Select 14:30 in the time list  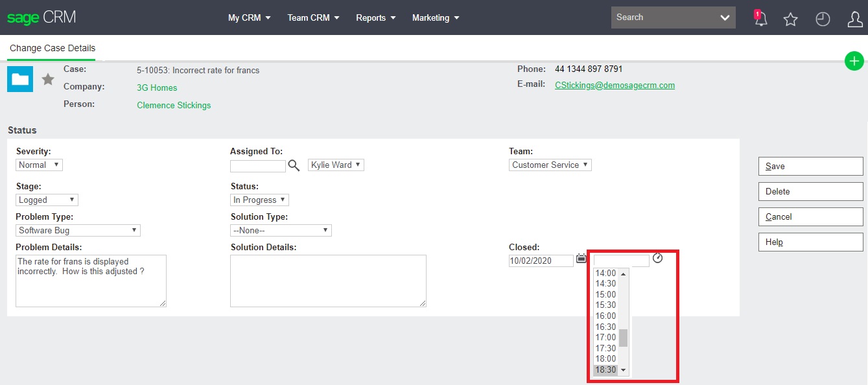[x=606, y=284]
